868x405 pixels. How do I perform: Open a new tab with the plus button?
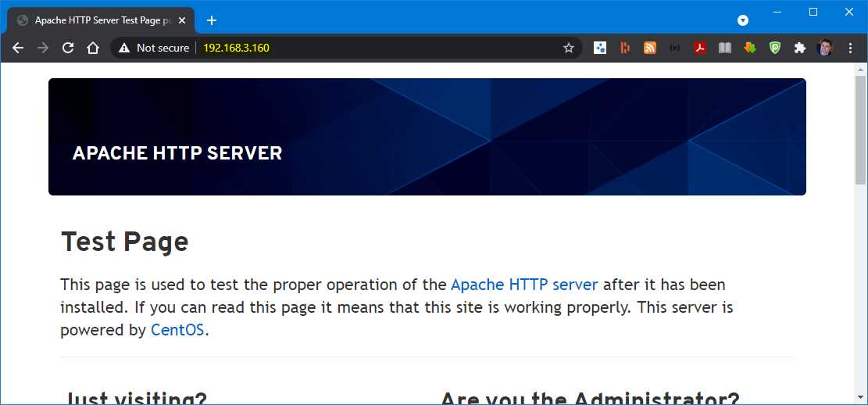tap(212, 20)
